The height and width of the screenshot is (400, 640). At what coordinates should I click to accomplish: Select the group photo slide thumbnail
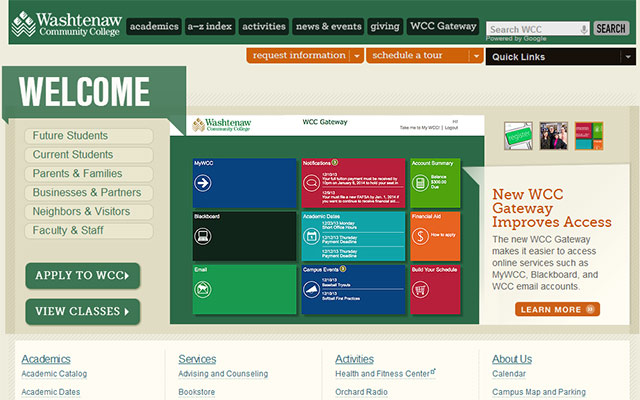(x=553, y=136)
